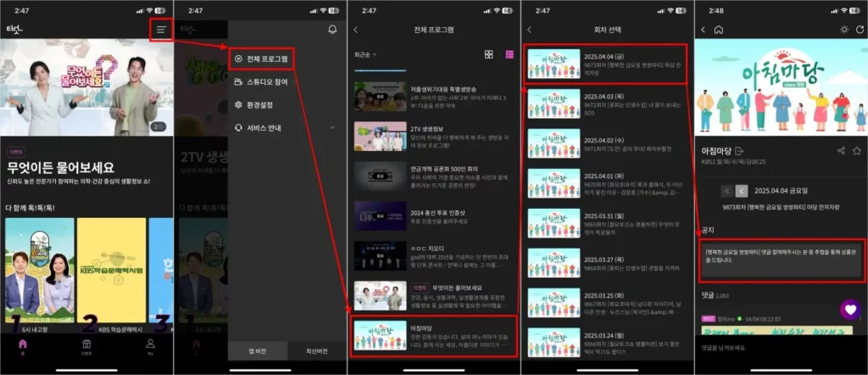Choose 환경설정 in the side menu
Image resolution: width=868 pixels, height=375 pixels.
tap(253, 104)
